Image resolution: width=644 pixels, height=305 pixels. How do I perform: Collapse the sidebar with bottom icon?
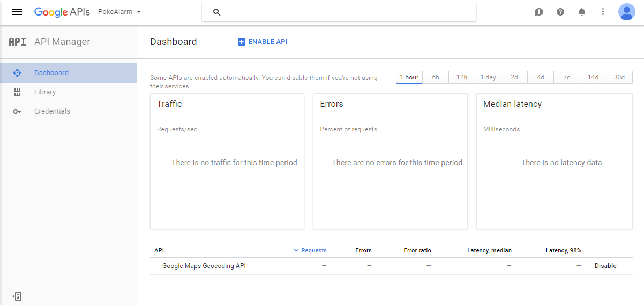pyautogui.click(x=17, y=296)
